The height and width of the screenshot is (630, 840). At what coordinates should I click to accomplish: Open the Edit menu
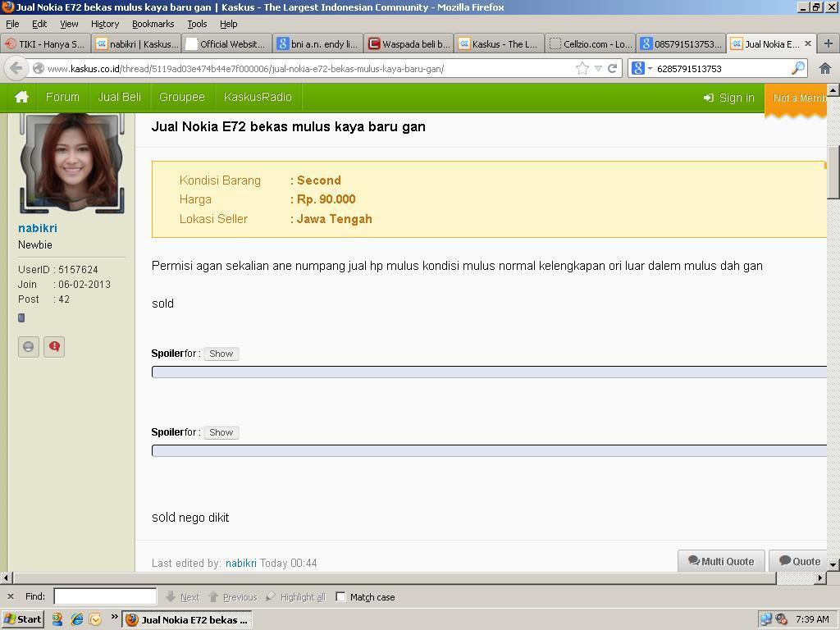pos(39,24)
